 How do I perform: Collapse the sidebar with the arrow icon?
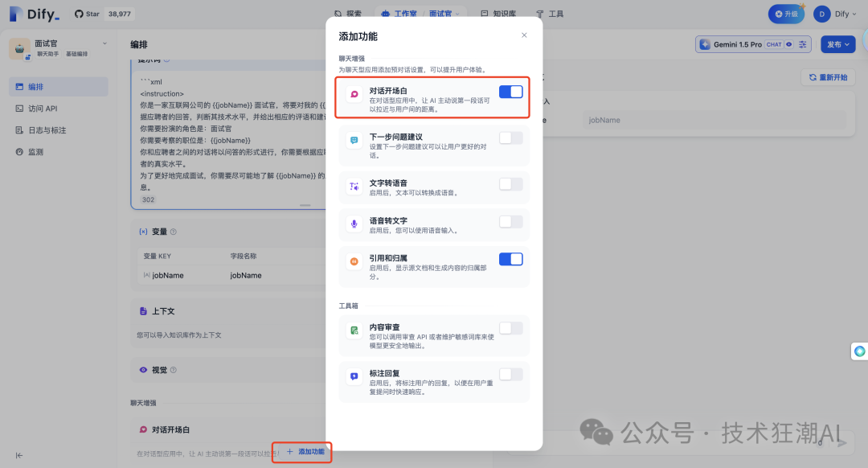(x=19, y=455)
